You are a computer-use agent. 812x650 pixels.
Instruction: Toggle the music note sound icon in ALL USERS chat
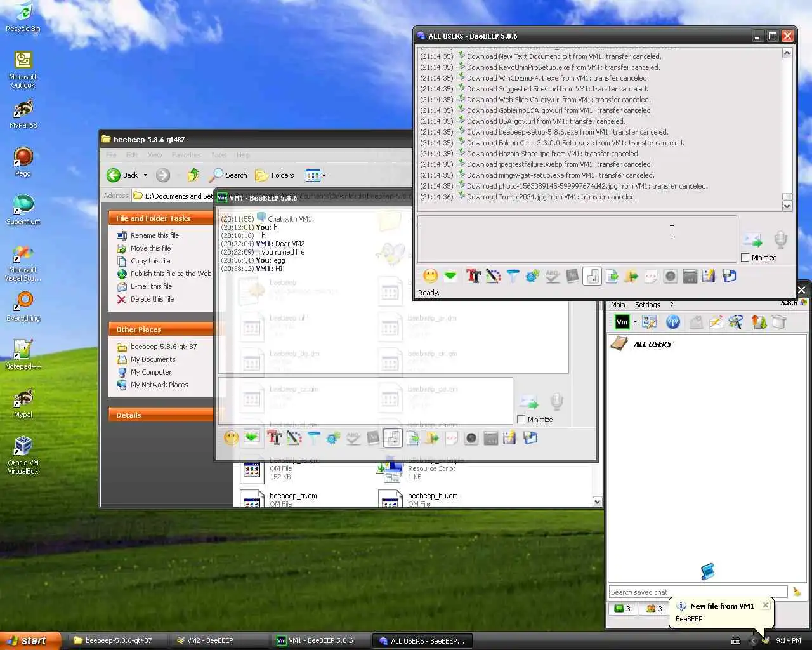click(592, 276)
